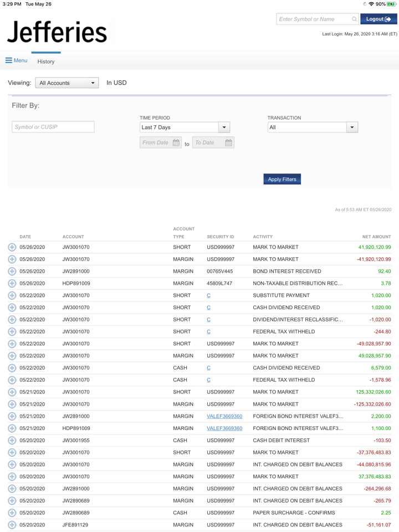
Task: Open the To Date calendar picker
Action: coord(228,143)
